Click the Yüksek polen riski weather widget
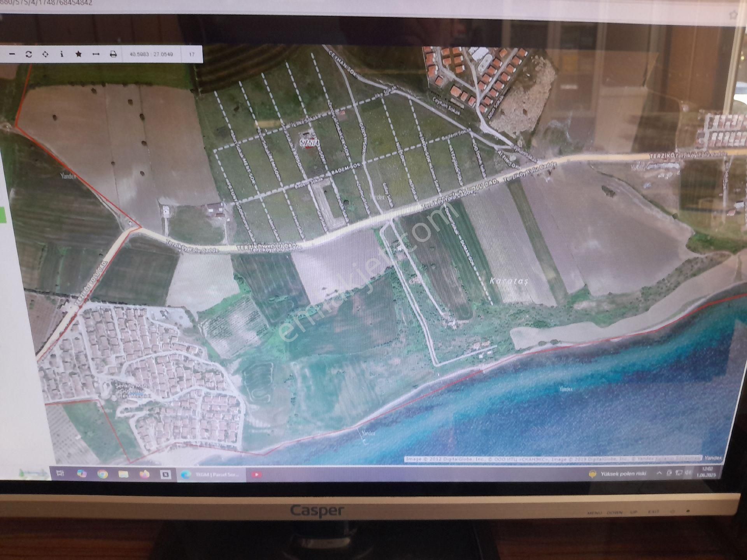 [617, 474]
